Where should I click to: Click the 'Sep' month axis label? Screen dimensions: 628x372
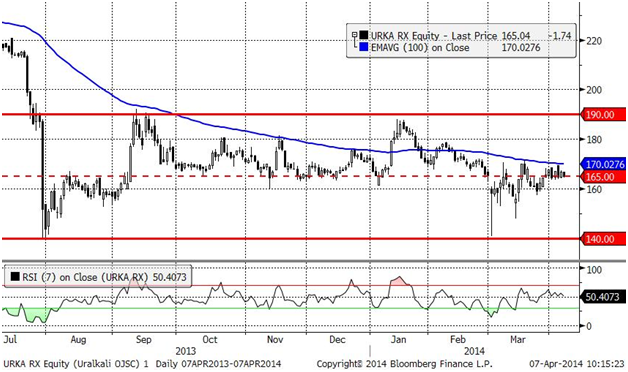point(143,340)
